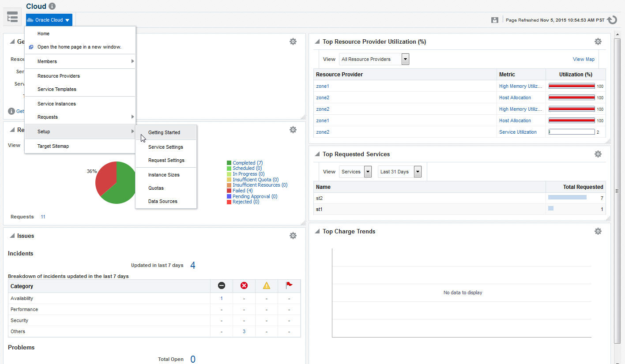
Task: Click the warning triangle icon in incidents header
Action: (267, 285)
